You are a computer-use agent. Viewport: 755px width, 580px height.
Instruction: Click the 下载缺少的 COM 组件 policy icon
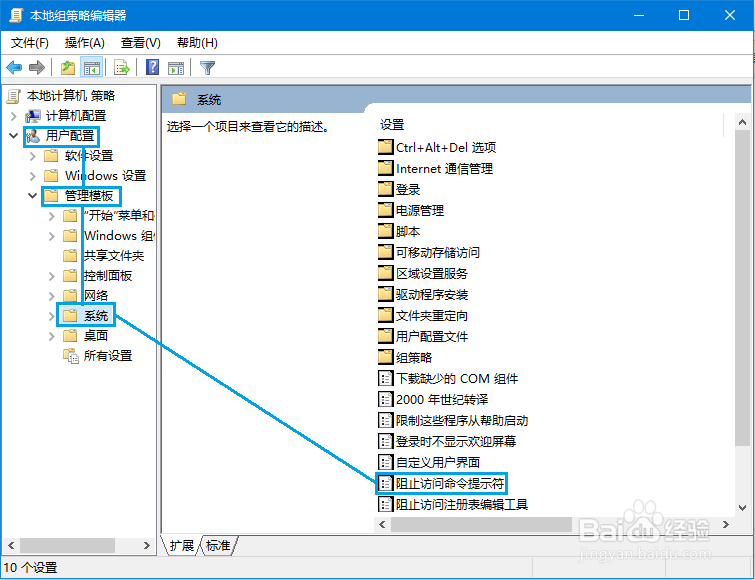[385, 378]
